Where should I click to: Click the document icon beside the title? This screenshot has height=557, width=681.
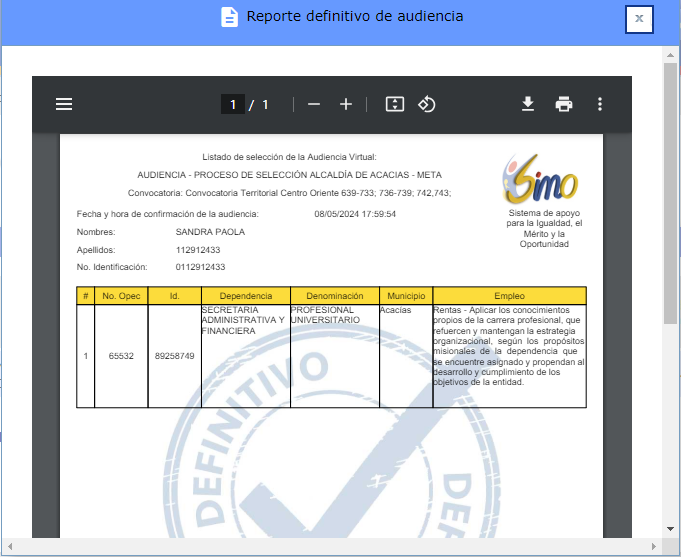230,17
